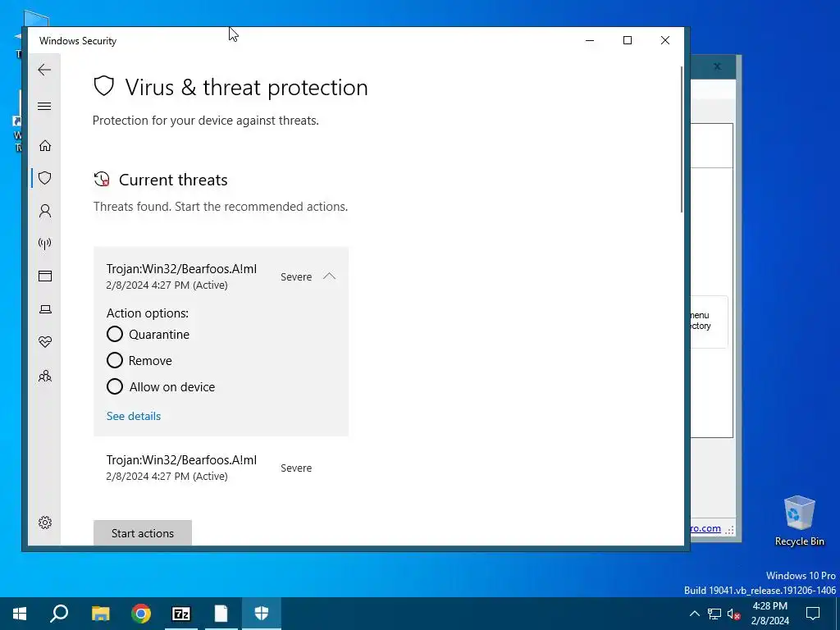Select the Allow on device option
840x630 pixels.
115,387
